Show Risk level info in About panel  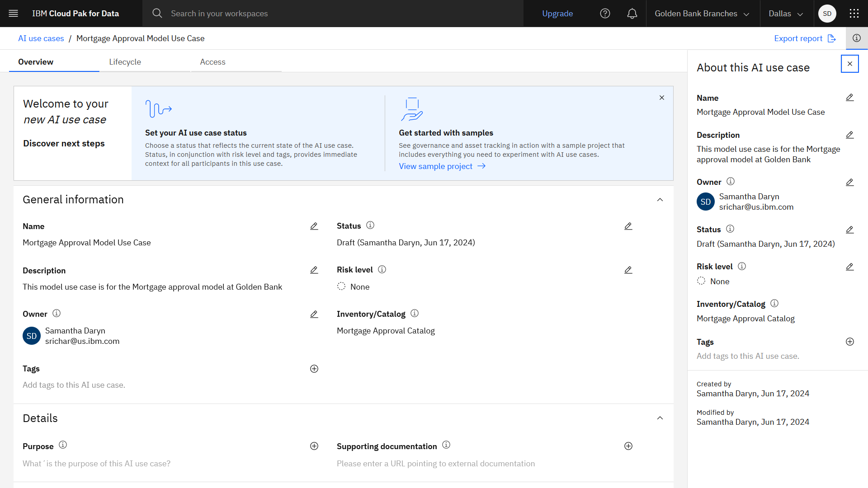pyautogui.click(x=742, y=266)
